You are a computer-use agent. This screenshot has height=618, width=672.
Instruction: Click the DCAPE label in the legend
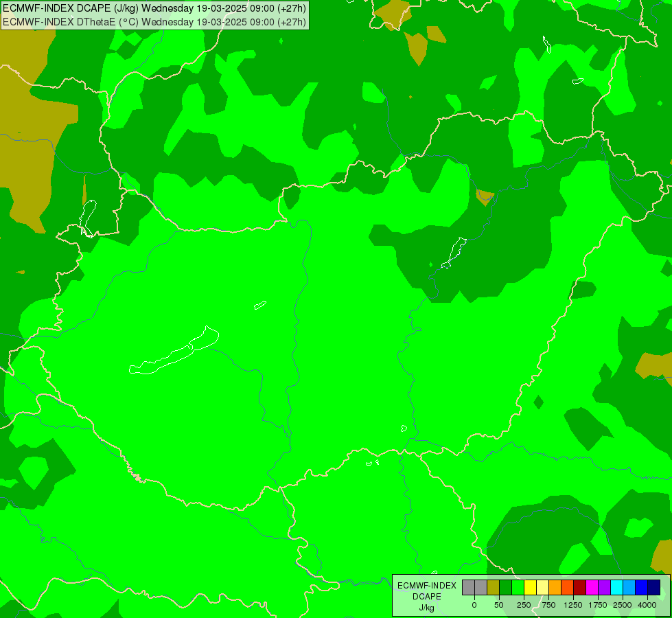pyautogui.click(x=427, y=597)
